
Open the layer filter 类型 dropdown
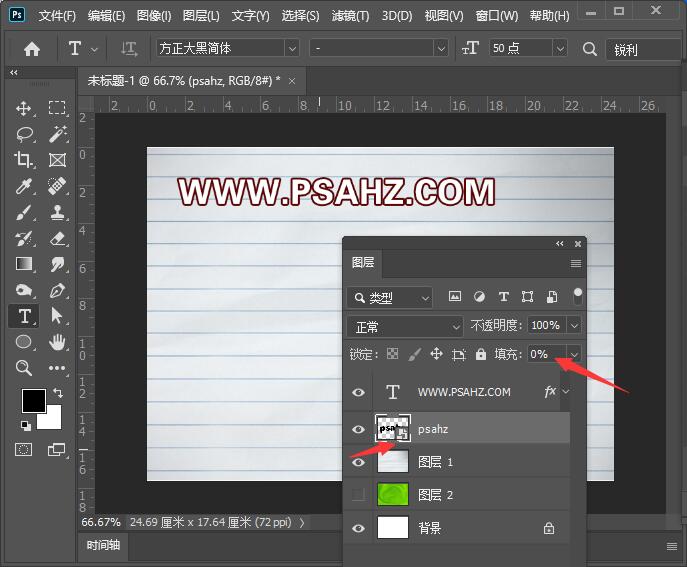pyautogui.click(x=390, y=298)
